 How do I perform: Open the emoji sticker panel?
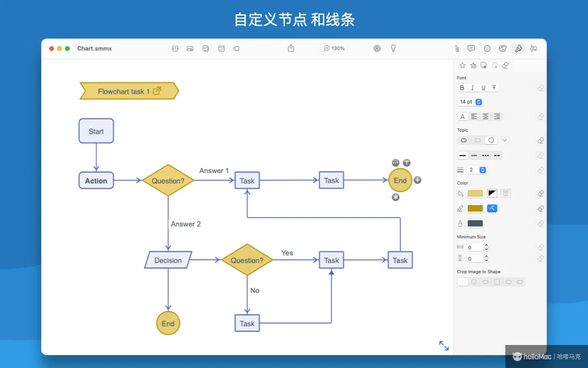[x=487, y=48]
